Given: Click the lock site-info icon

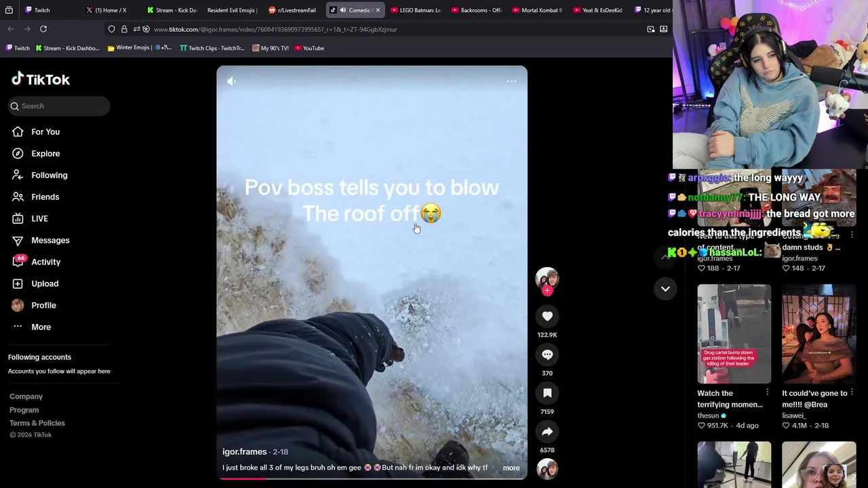Looking at the screenshot, I should (x=124, y=29).
